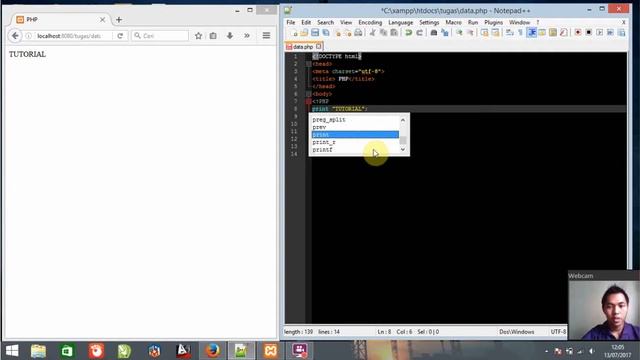Click the Firefox Cari search box
Viewport: 640px width, 360px height.
pyautogui.click(x=160, y=36)
